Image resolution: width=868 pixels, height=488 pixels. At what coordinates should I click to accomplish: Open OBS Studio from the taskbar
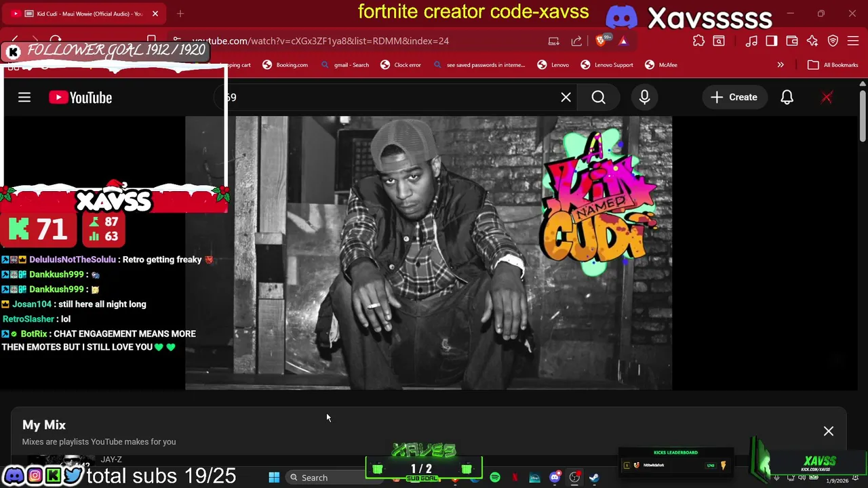click(x=574, y=478)
